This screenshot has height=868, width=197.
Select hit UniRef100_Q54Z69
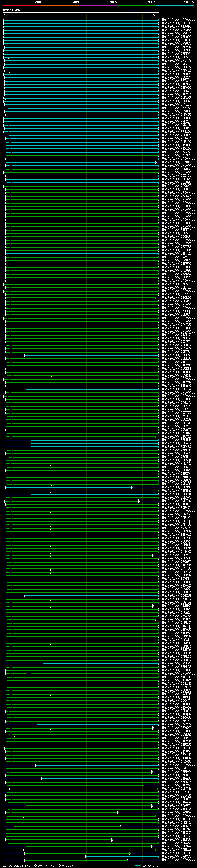click(x=177, y=596)
